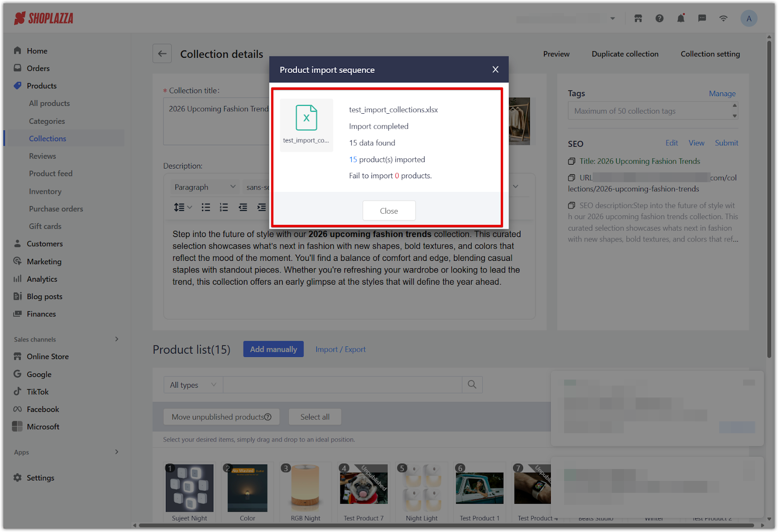Click the search magnifier in product list
Screen dimensions: 778x532
472,385
